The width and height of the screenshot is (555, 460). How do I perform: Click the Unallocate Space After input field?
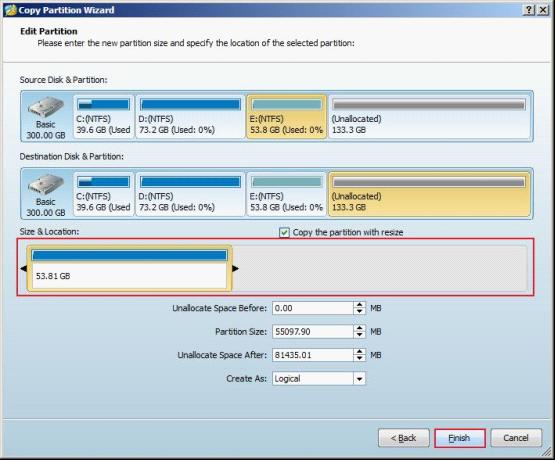pos(313,355)
